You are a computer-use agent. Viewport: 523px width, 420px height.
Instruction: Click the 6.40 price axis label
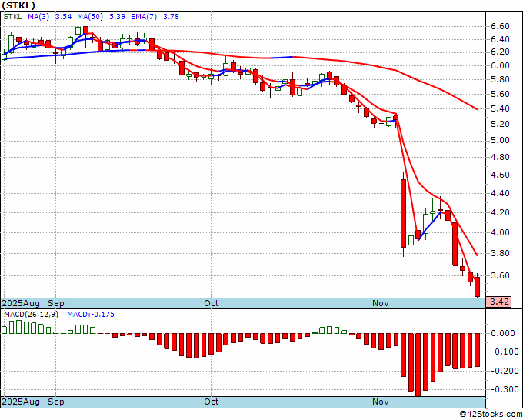[x=500, y=39]
